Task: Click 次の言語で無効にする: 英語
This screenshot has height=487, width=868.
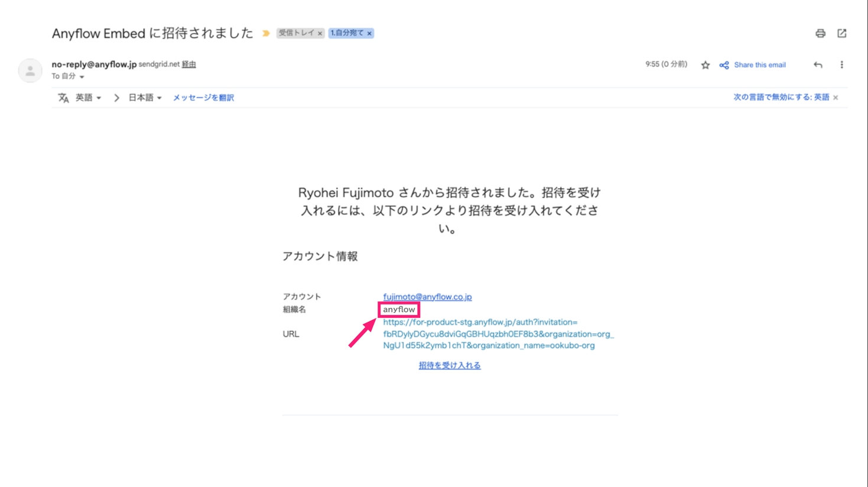Action: (781, 98)
